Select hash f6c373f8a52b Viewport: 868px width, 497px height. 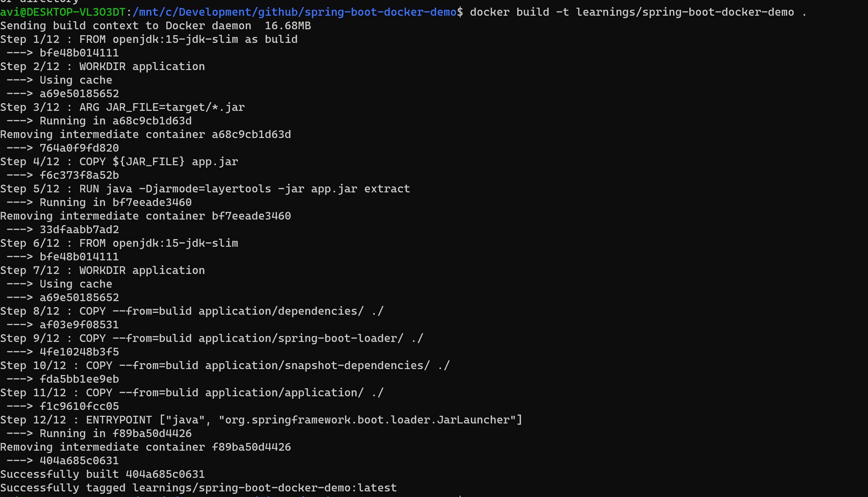(x=79, y=175)
